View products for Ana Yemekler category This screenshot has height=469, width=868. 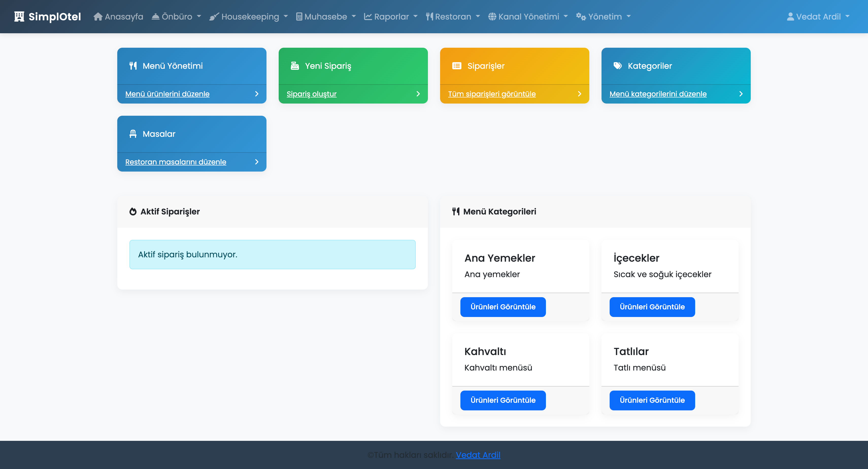pos(503,307)
